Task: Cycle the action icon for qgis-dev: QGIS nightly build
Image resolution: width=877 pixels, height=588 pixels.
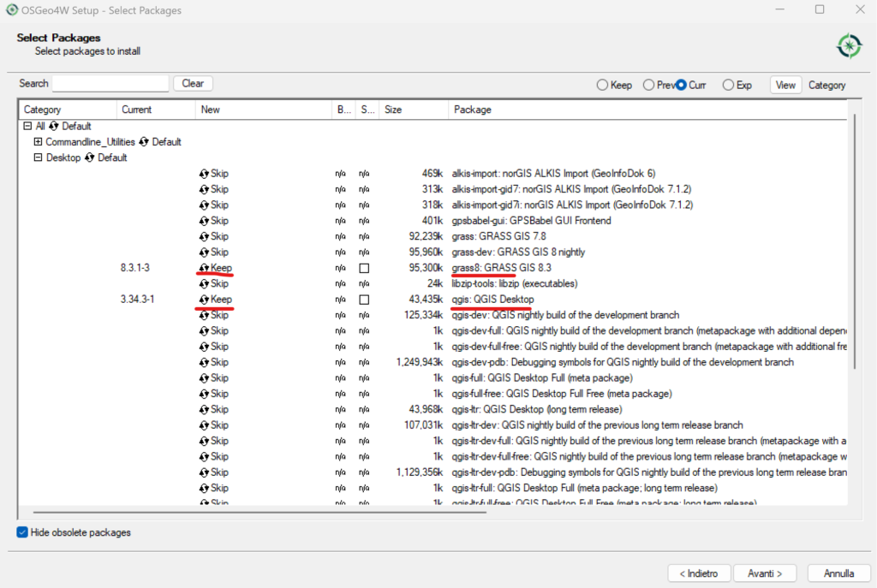Action: pos(204,315)
